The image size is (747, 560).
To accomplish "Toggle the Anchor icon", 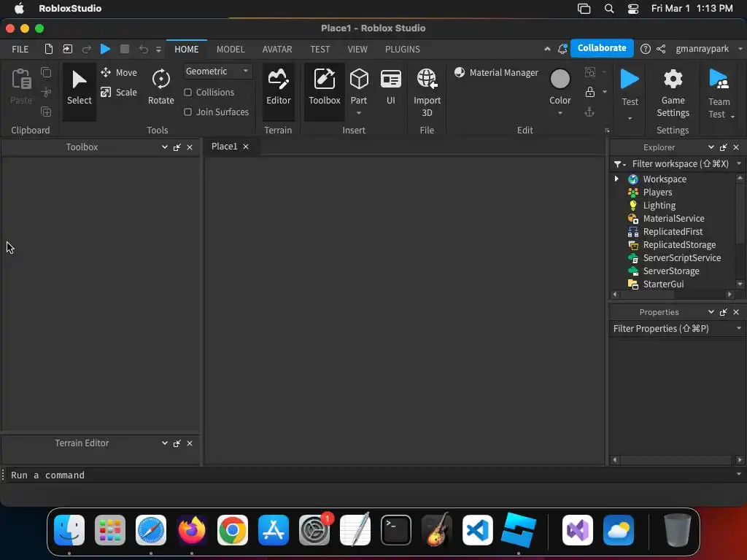I will pos(589,112).
